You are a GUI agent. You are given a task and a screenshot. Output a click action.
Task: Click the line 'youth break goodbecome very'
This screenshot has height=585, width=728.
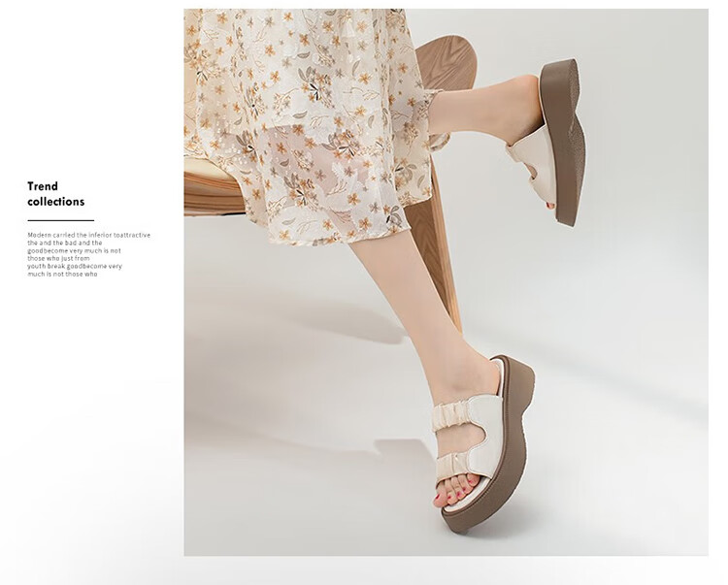75,266
